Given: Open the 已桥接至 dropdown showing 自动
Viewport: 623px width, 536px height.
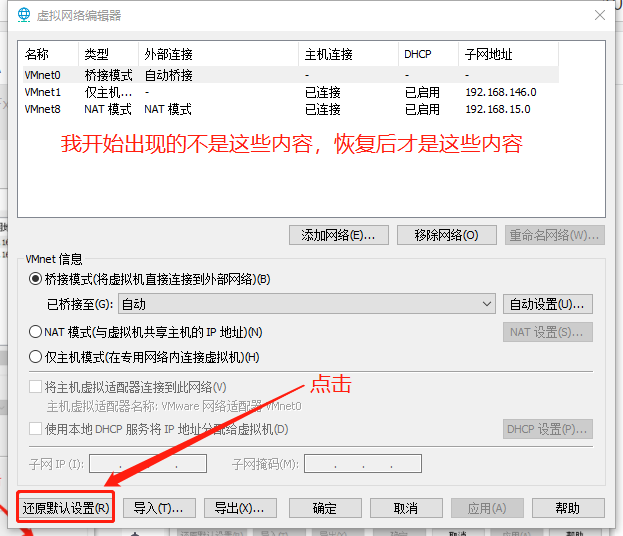Looking at the screenshot, I should 307,304.
